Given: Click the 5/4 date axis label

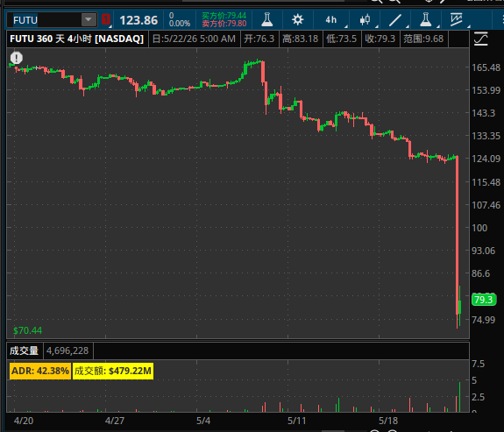Looking at the screenshot, I should pyautogui.click(x=203, y=421).
